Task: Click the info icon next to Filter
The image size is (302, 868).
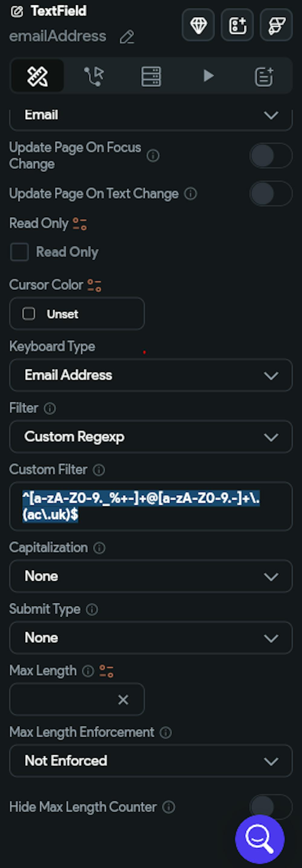Action: tap(50, 408)
